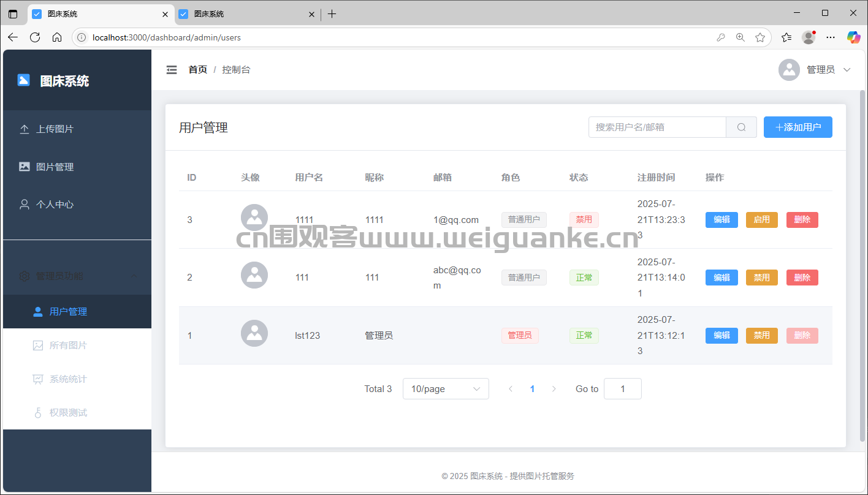Delete user 1111 with 删除 button

[x=802, y=220]
